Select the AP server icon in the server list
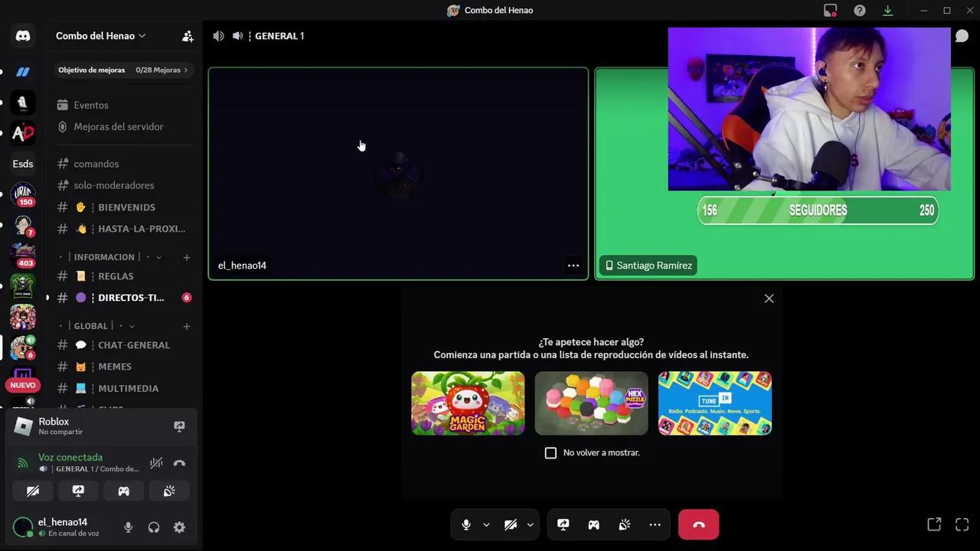This screenshot has width=980, height=551. (x=23, y=133)
